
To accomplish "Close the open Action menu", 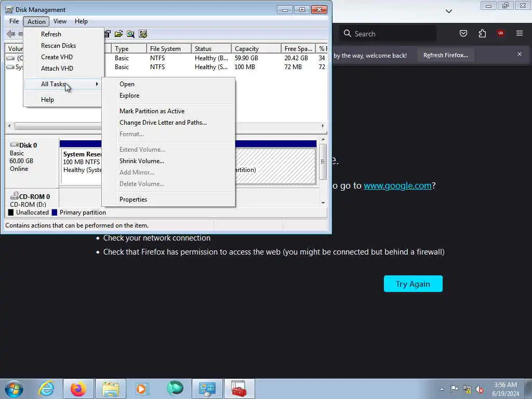I will coord(36,21).
